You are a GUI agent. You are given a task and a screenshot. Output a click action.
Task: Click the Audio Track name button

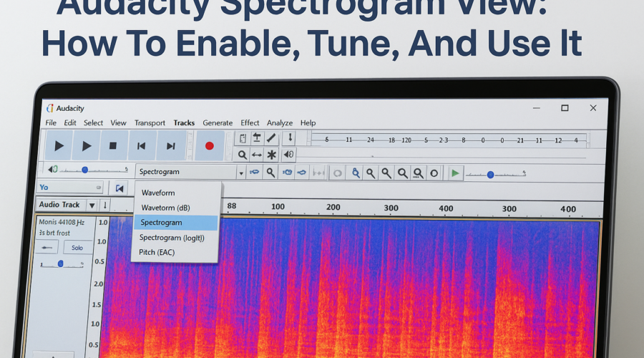[x=60, y=205]
